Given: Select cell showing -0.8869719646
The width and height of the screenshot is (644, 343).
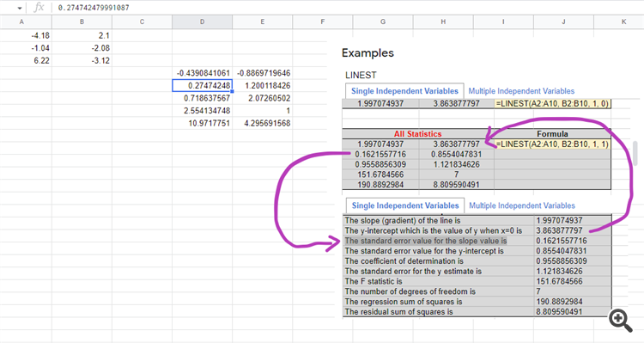Looking at the screenshot, I should [x=263, y=73].
